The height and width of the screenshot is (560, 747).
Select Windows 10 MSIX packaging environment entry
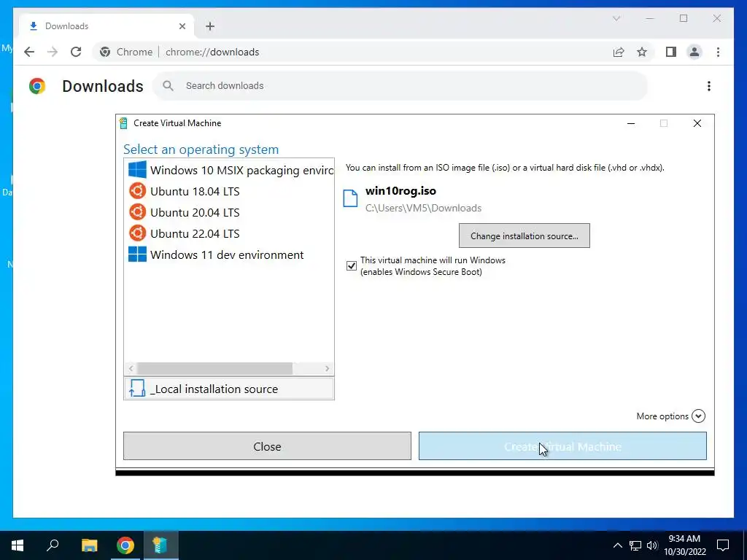229,170
